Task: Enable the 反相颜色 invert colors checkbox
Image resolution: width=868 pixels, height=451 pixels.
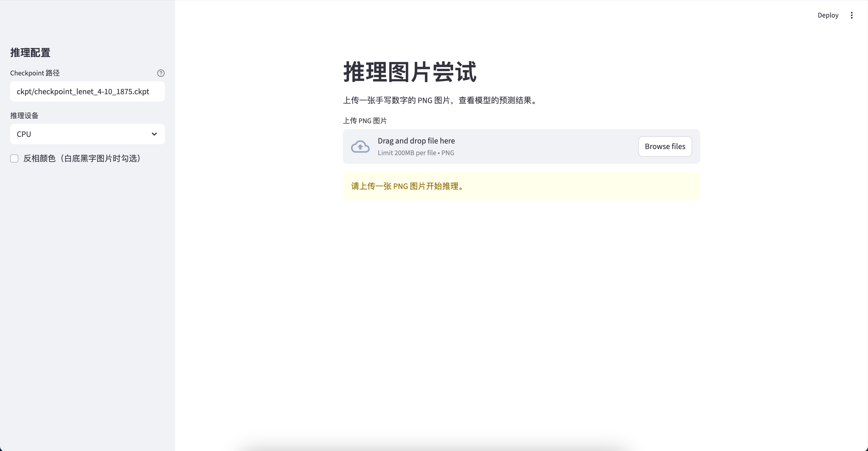Action: (x=14, y=158)
